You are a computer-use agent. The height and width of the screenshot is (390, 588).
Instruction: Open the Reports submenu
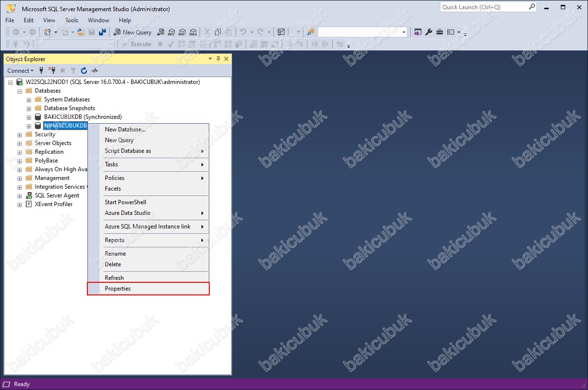pos(148,240)
